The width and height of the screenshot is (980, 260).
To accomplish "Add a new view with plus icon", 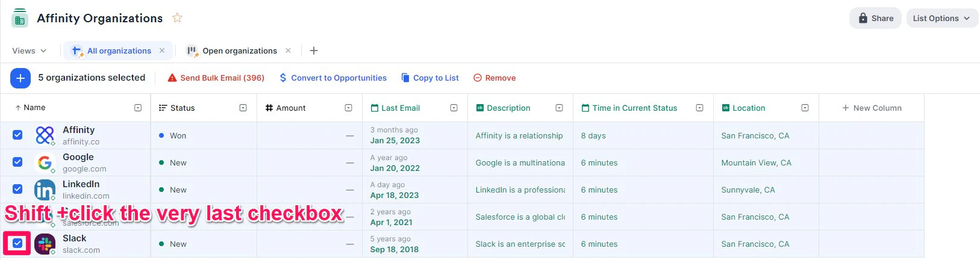I will pyautogui.click(x=313, y=51).
